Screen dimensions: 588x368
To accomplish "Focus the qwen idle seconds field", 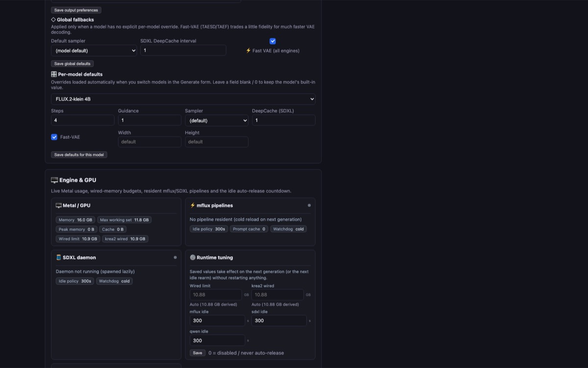I will [217, 341].
